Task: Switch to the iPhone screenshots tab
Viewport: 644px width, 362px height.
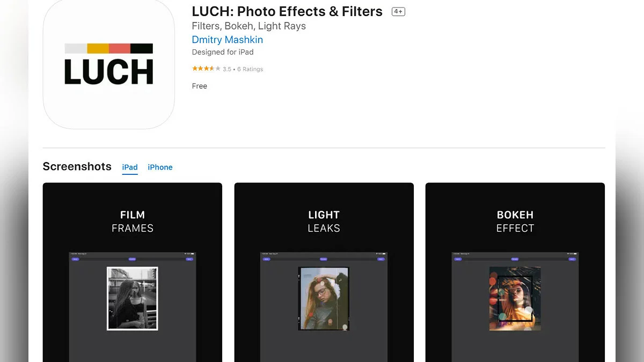Action: tap(160, 167)
